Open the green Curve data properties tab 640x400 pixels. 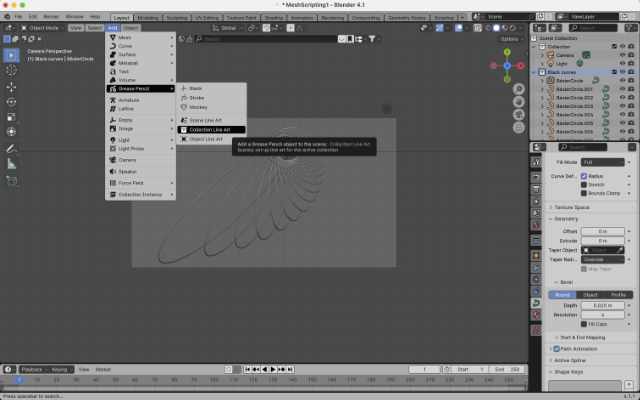(536, 303)
